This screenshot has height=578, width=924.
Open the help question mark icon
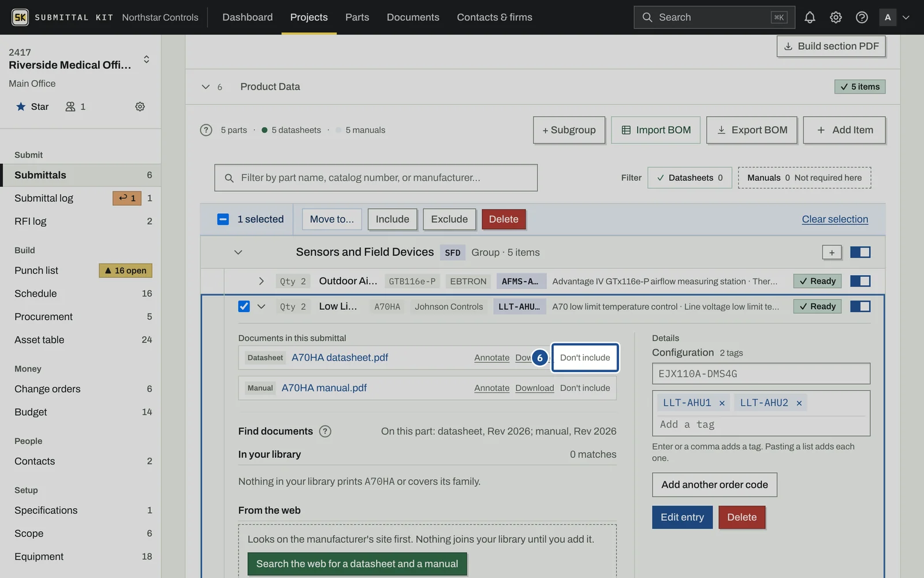(862, 17)
